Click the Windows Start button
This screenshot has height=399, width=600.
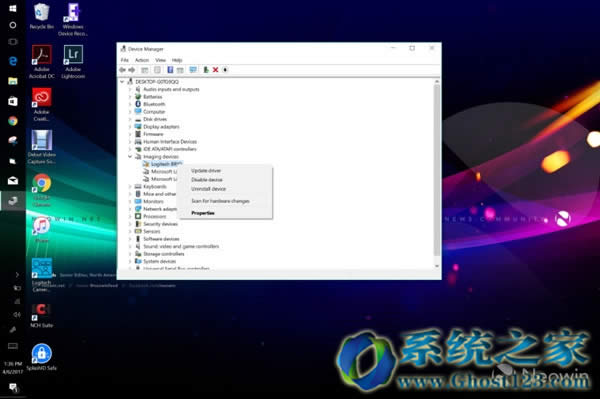coord(13,8)
